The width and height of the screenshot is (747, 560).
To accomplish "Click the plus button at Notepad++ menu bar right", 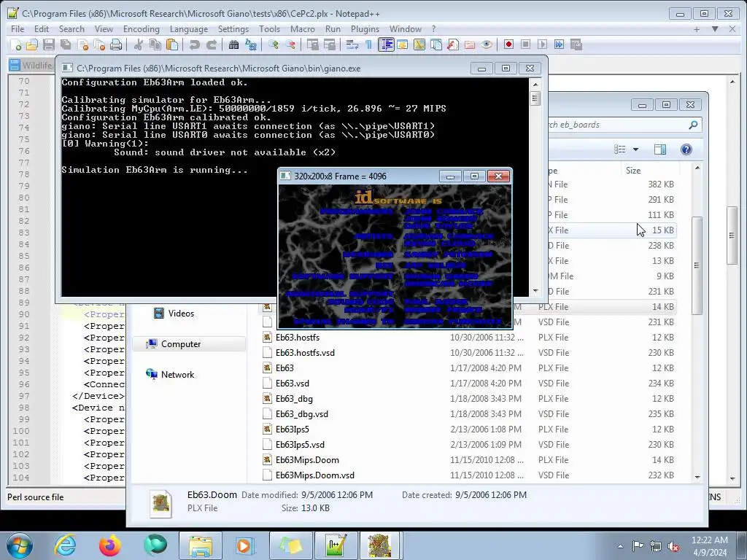I will click(x=697, y=29).
